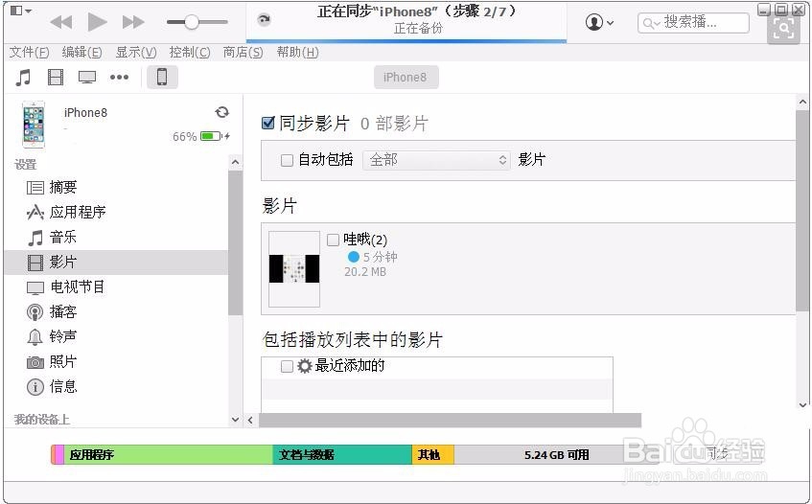Click the screenshot search icon top-right
This screenshot has height=504, width=812.
coord(783,30)
